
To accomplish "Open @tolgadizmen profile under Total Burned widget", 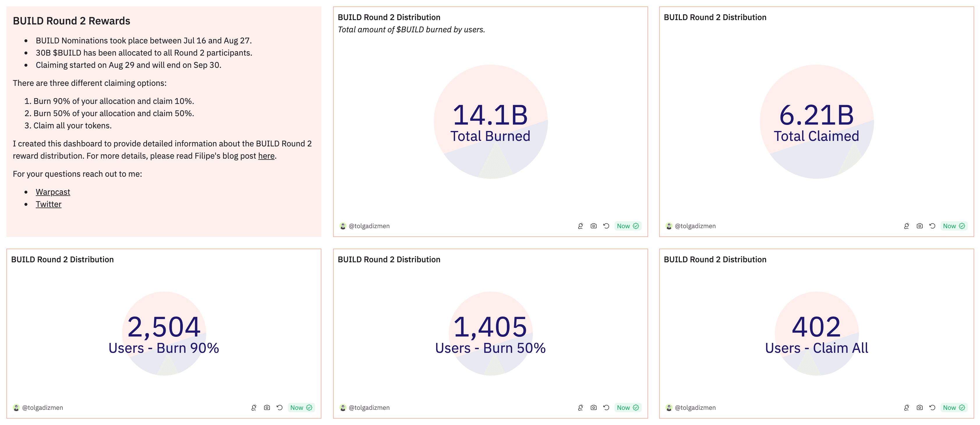I will tap(369, 226).
